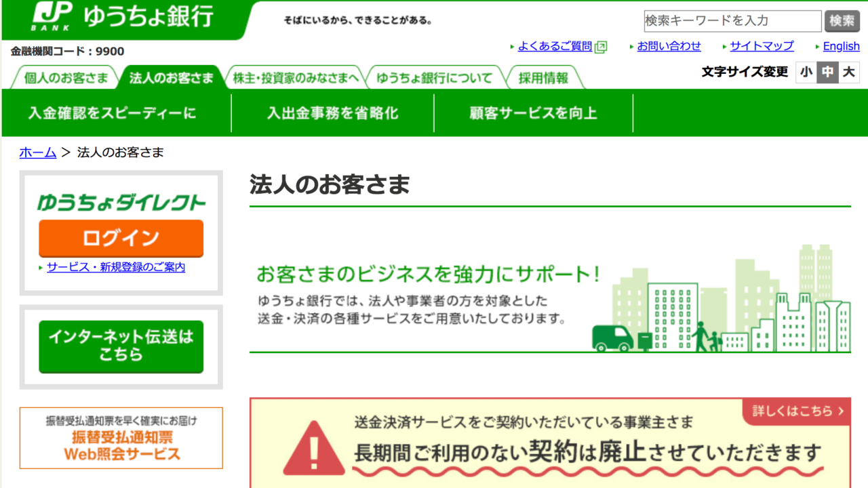This screenshot has height=488, width=868.
Task: Open the ゆうちょ銀行について tab
Action: tap(435, 78)
